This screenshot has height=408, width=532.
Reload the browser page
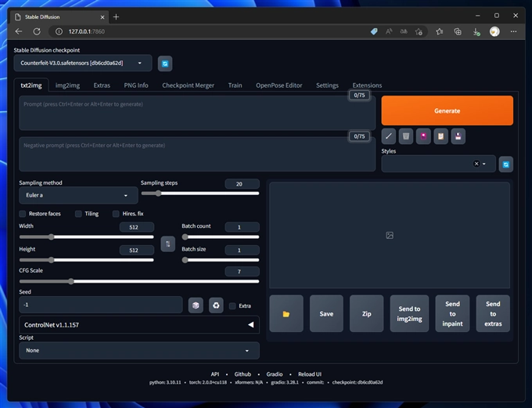(x=37, y=31)
